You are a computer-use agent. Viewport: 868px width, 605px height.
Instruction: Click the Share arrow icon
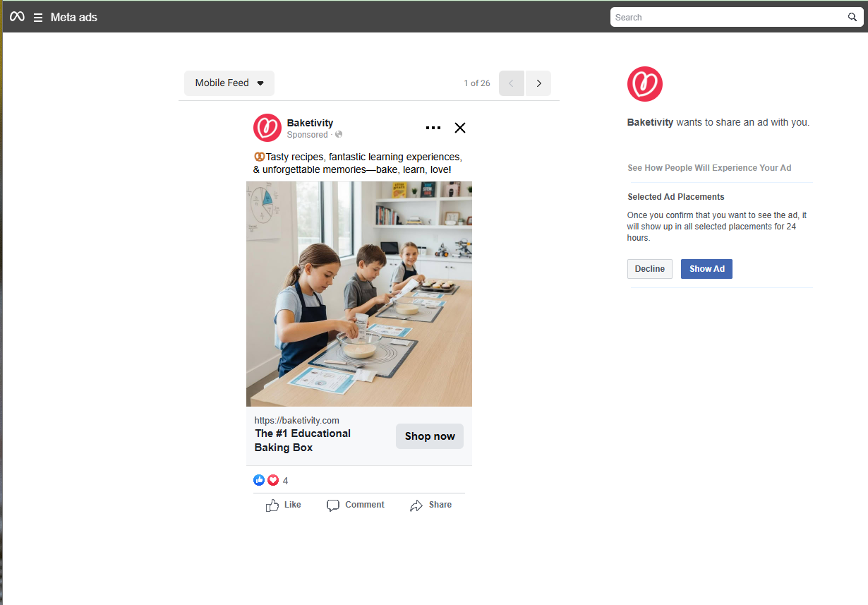click(x=416, y=505)
